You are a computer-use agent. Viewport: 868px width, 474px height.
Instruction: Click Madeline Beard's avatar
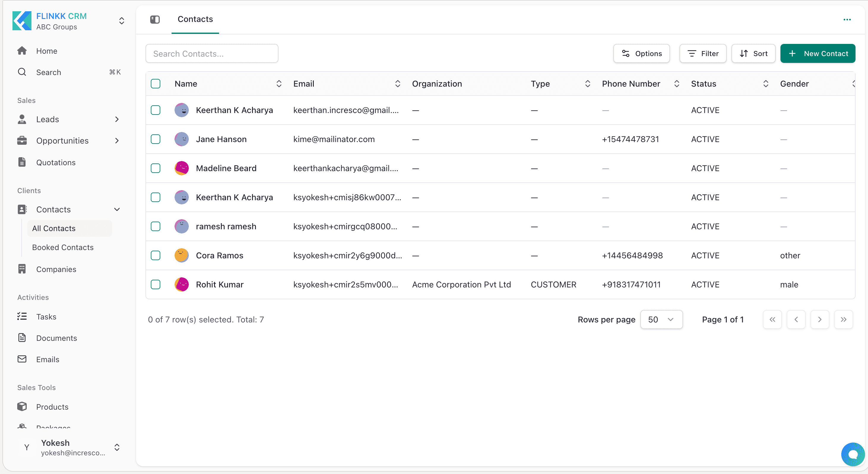click(x=182, y=168)
